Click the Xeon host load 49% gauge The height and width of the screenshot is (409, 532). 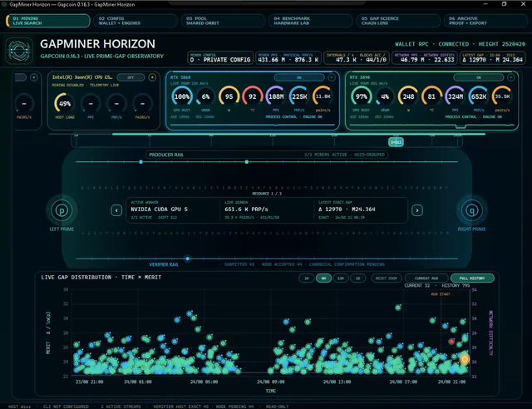tap(65, 104)
